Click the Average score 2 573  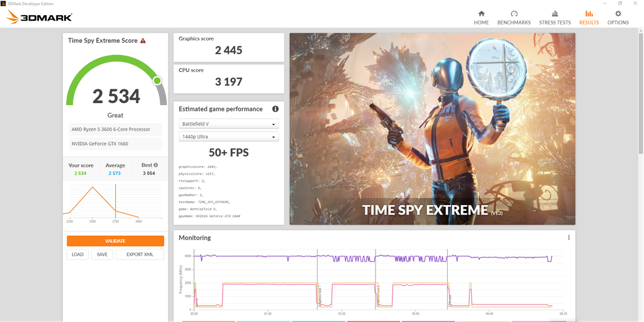116,174
